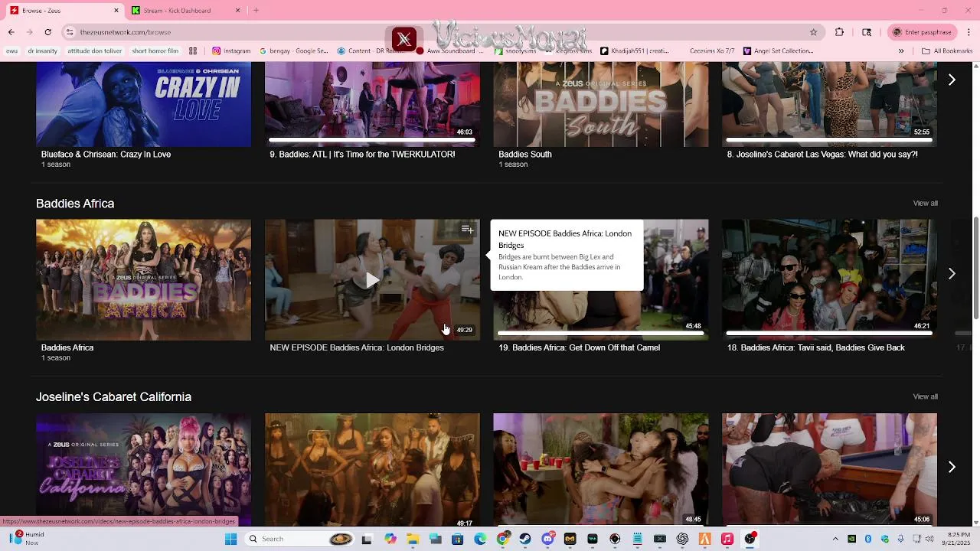This screenshot has width=980, height=551.
Task: Open Microsoft Edge from the taskbar
Action: click(x=480, y=539)
